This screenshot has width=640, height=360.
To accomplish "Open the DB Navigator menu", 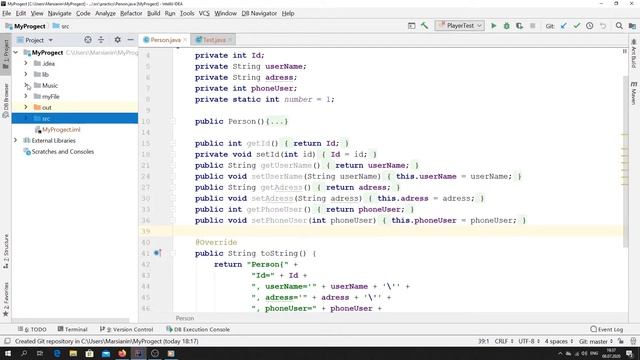I will click(259, 13).
